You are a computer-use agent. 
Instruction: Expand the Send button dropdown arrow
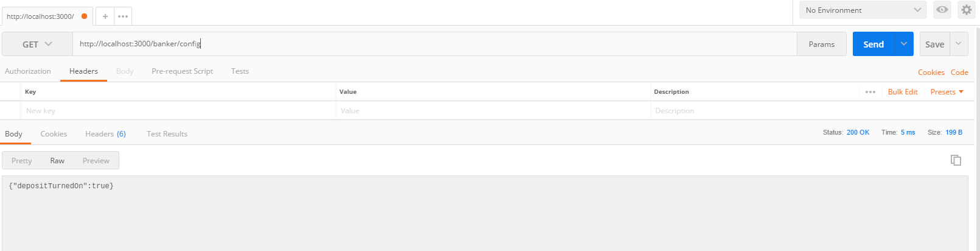pyautogui.click(x=904, y=44)
